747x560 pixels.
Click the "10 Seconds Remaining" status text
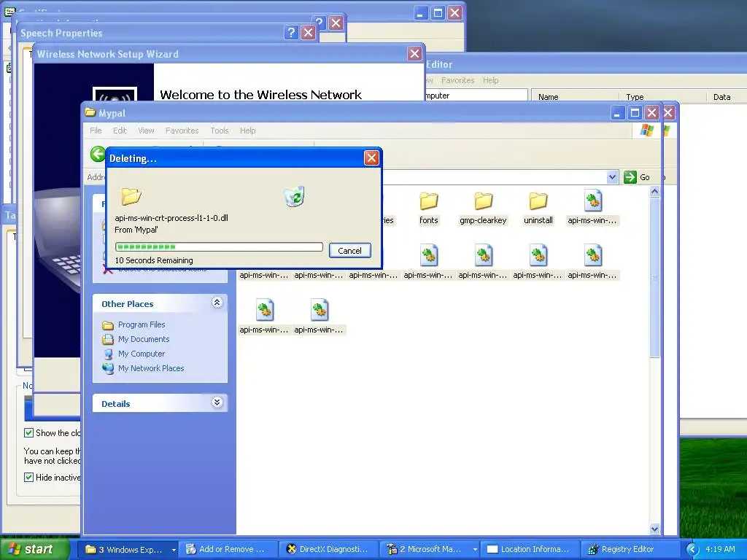[x=154, y=260]
